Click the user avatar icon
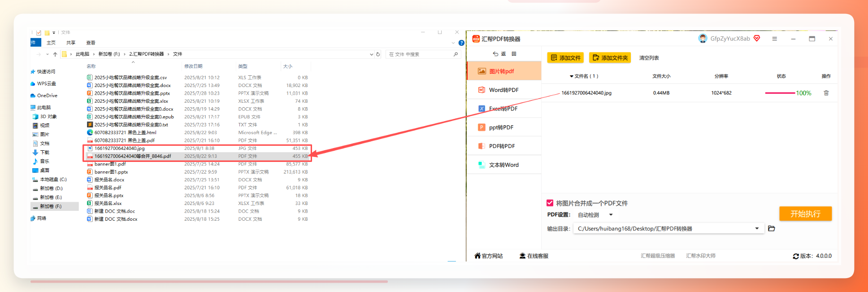The image size is (868, 292). pyautogui.click(x=703, y=39)
